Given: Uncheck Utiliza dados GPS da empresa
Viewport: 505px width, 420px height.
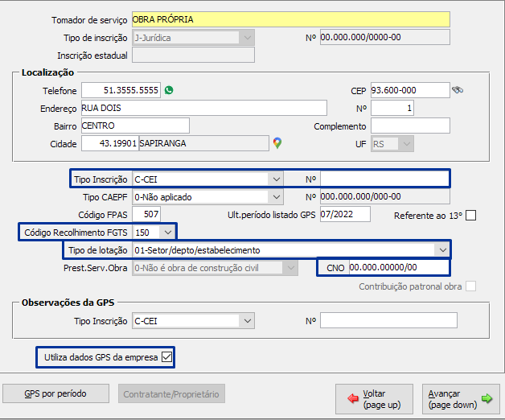Looking at the screenshot, I should coord(166,356).
